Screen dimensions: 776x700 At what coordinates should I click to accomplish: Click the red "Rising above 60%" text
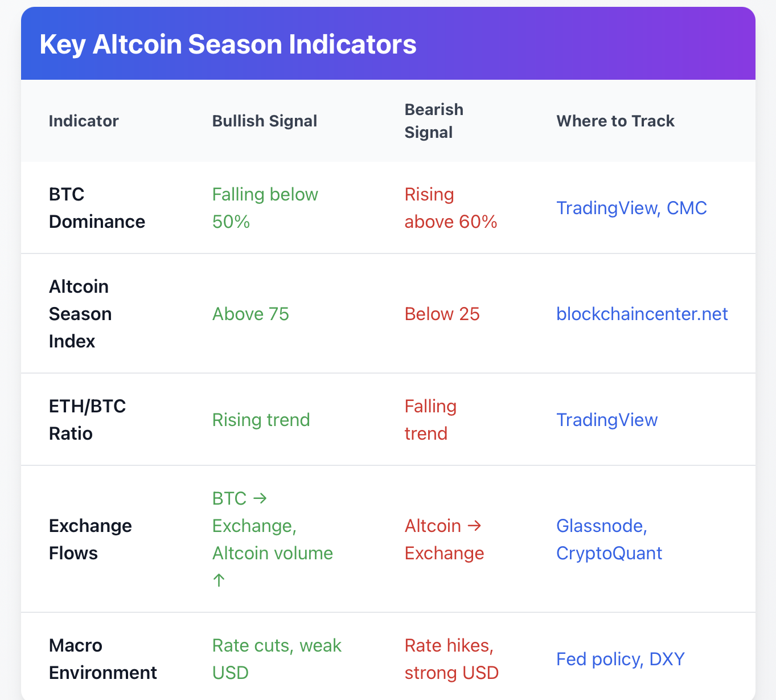coord(450,208)
